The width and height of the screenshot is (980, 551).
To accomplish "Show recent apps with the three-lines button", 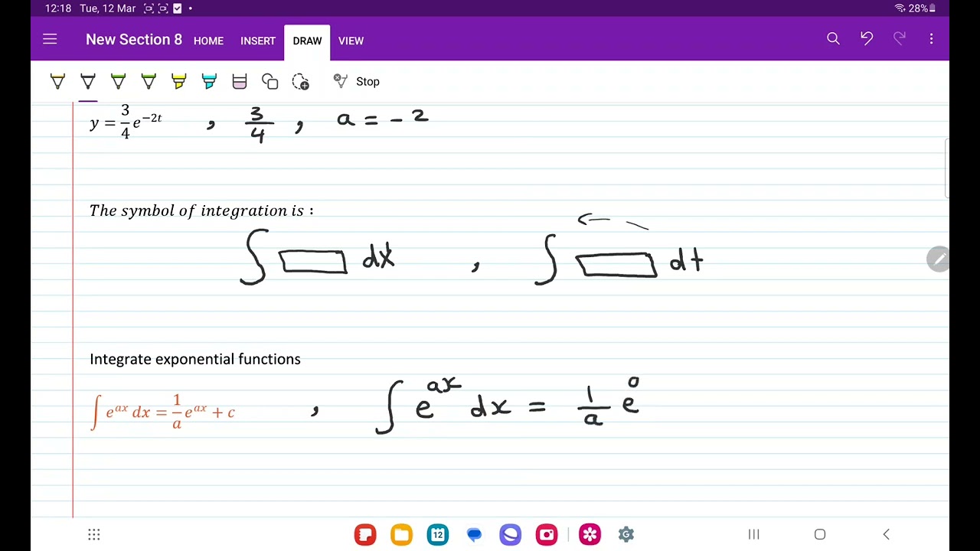I will (x=753, y=534).
